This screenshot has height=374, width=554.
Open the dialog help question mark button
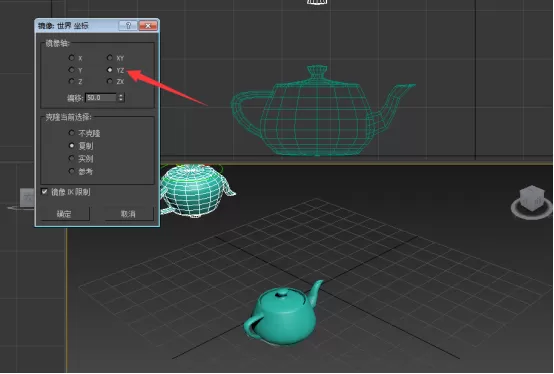coord(128,25)
